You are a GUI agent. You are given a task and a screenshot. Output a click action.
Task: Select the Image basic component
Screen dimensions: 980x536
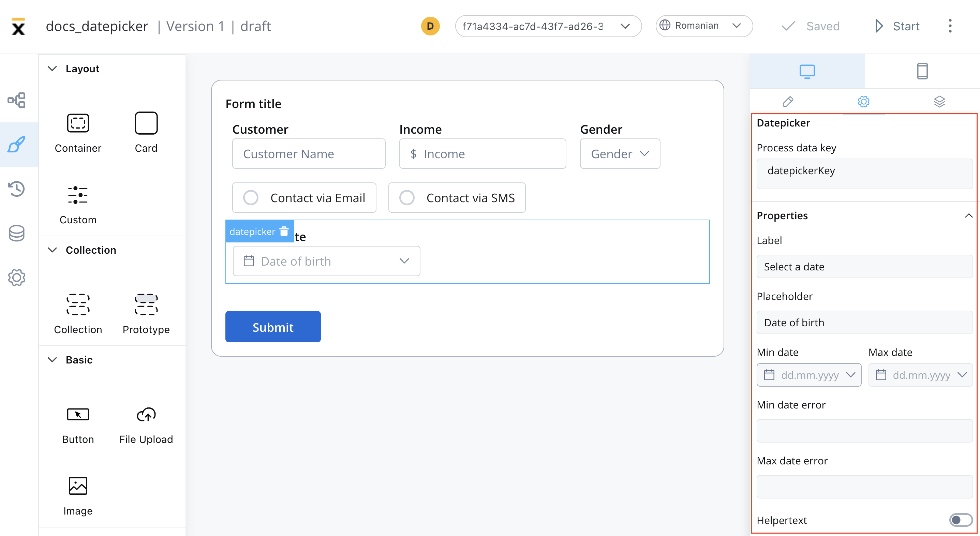coord(78,496)
